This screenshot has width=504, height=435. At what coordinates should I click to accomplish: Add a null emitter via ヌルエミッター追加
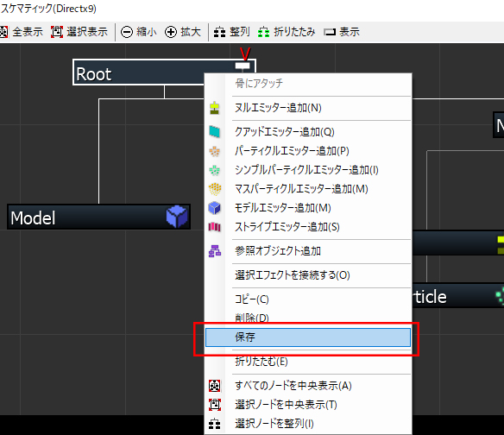308,108
